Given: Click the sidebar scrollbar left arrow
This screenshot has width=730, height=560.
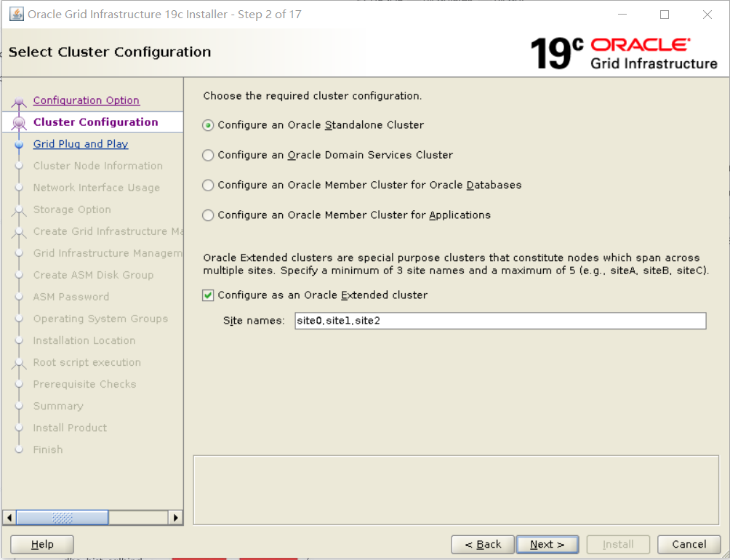Looking at the screenshot, I should click(x=9, y=518).
